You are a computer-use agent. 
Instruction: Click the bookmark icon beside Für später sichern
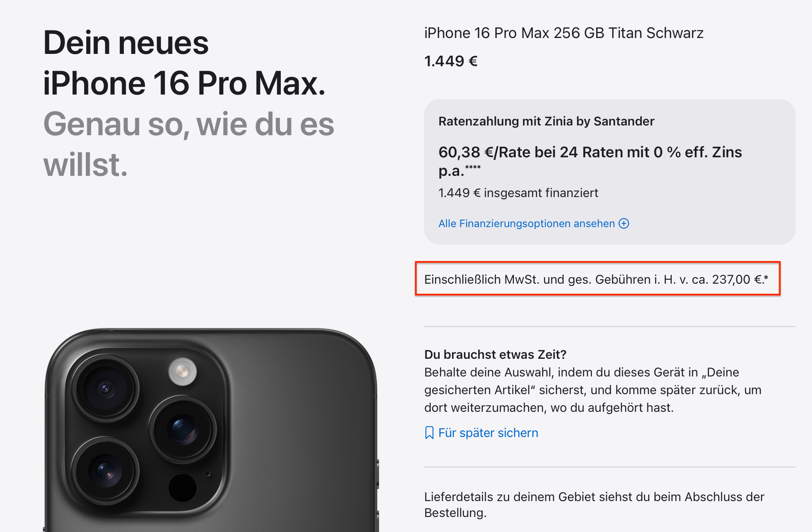tap(429, 433)
